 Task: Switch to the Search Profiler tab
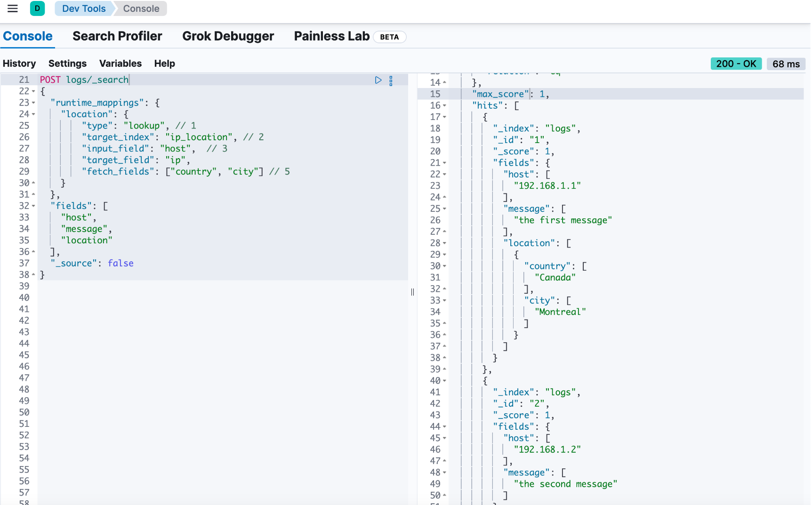[117, 36]
